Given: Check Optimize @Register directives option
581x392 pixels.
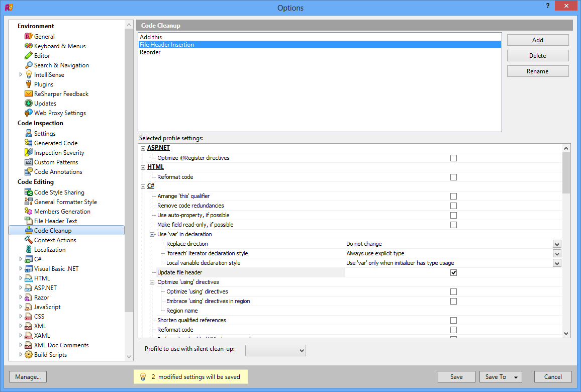Looking at the screenshot, I should coord(453,158).
